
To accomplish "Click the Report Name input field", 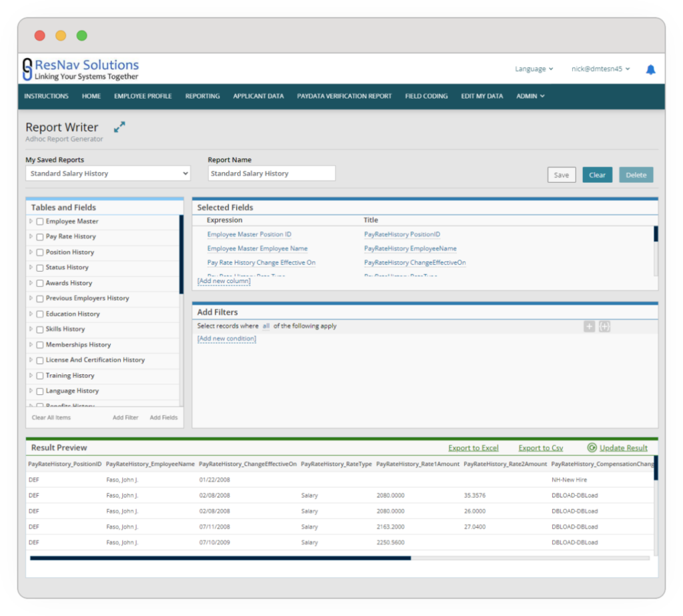I will [x=271, y=174].
